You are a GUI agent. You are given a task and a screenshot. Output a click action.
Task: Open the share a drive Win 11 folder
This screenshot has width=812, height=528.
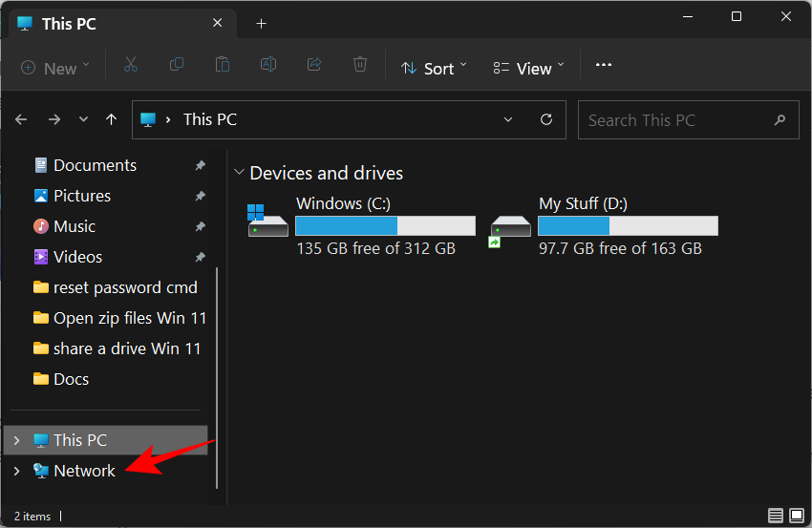click(x=127, y=348)
